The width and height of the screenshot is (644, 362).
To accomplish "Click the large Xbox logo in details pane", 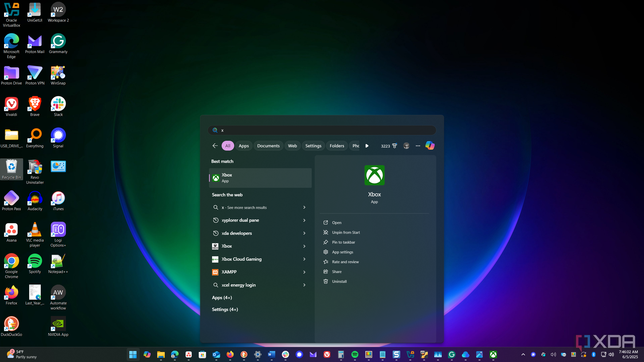I will [x=374, y=175].
